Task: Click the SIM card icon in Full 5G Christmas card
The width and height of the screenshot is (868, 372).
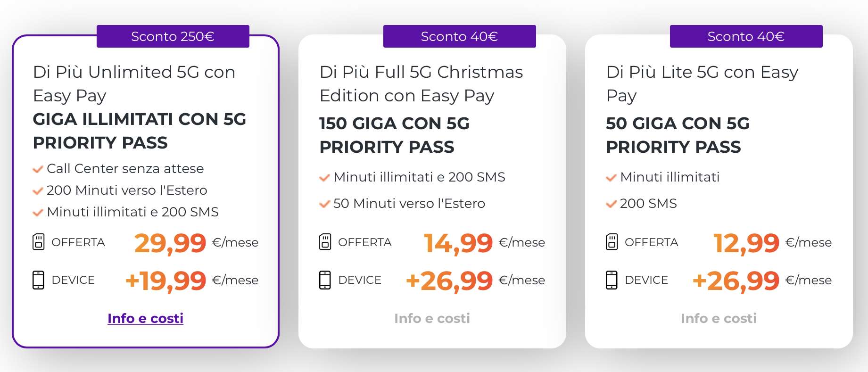Action: click(x=325, y=242)
